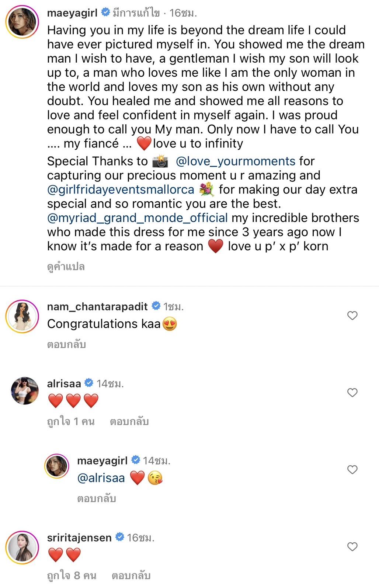
Task: View the 1 like on alrisaa's comment
Action: coord(71,421)
